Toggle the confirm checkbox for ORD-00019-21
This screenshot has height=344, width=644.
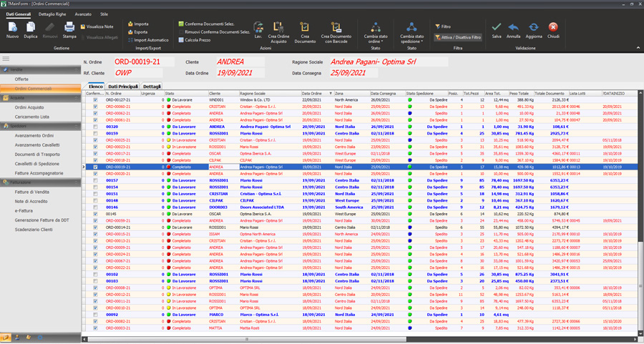click(95, 167)
